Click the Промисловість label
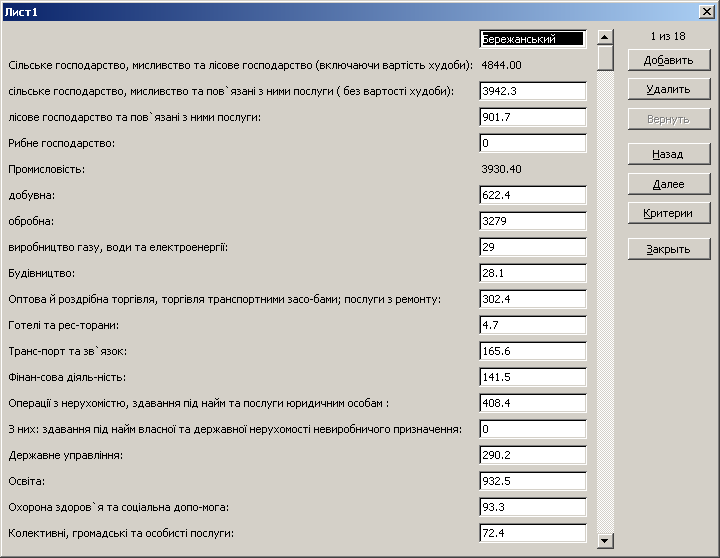 pos(46,169)
